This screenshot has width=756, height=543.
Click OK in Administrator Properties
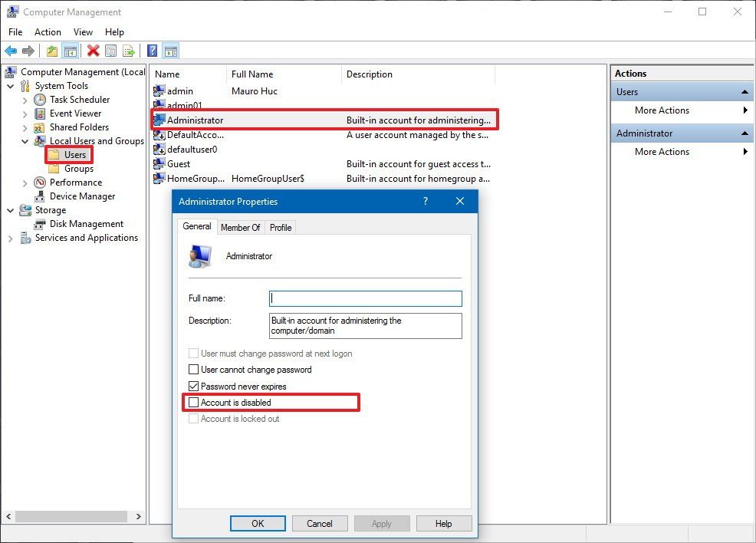[258, 523]
